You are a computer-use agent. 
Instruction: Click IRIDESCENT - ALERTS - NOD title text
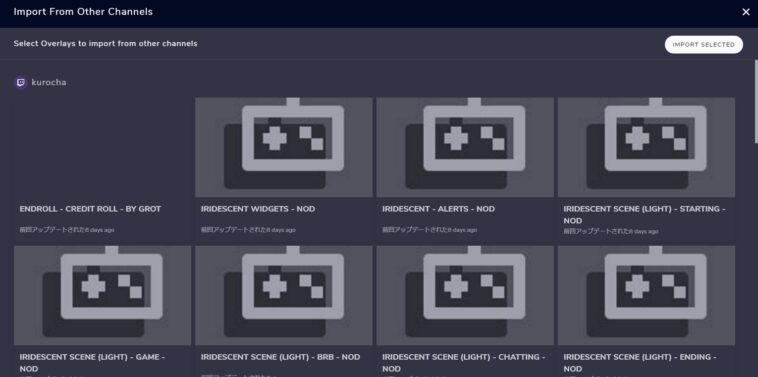point(438,209)
